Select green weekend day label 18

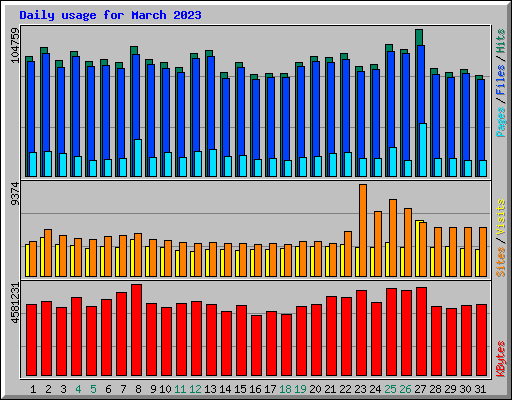pos(285,389)
